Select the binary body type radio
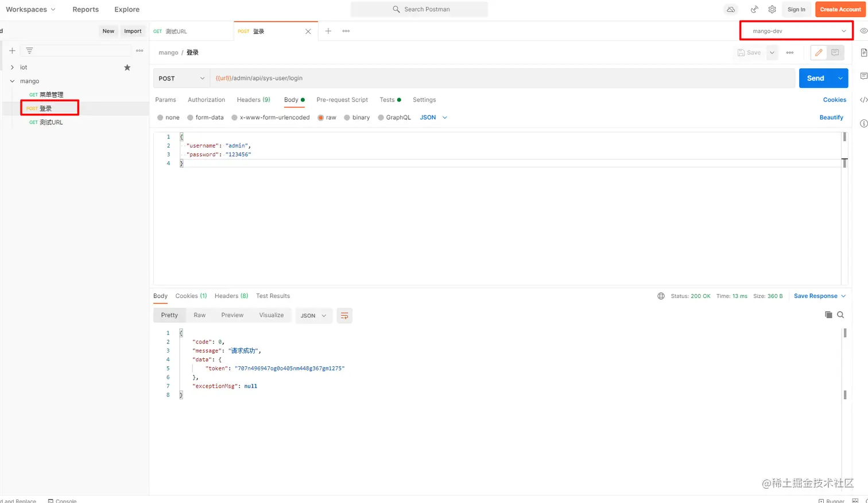Image resolution: width=868 pixels, height=503 pixels. tap(347, 118)
